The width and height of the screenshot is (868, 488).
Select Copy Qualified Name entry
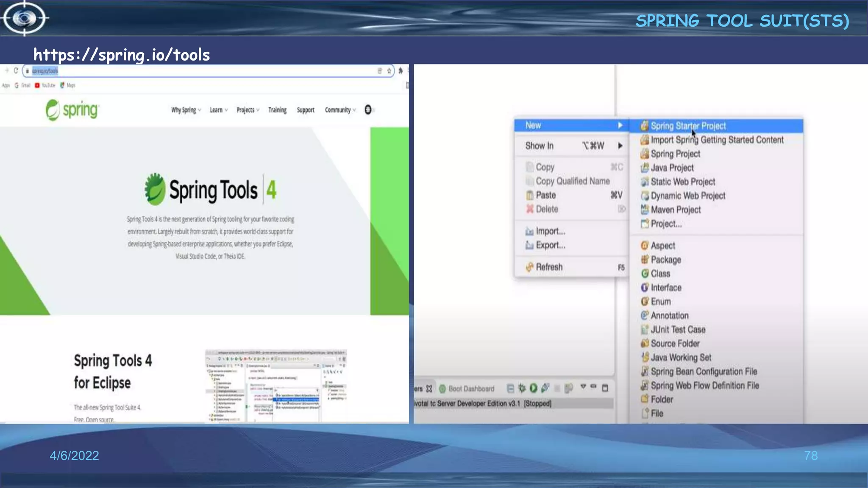571,181
